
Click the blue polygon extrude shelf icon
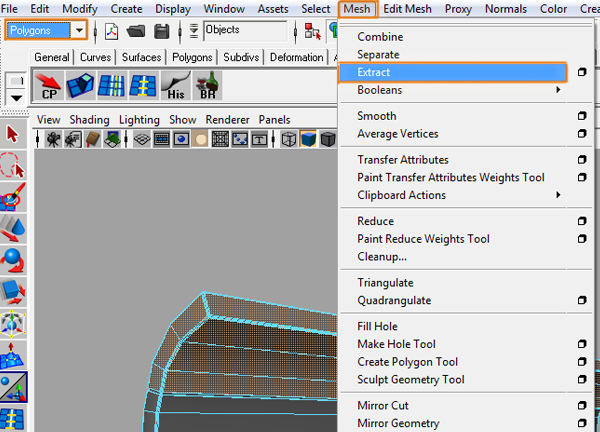(x=80, y=86)
